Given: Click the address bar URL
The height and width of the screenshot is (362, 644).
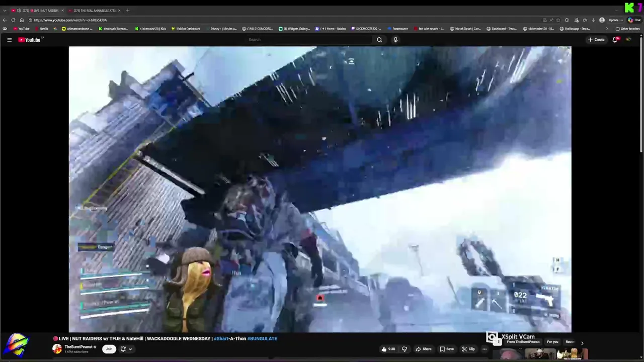Looking at the screenshot, I should tap(70, 20).
